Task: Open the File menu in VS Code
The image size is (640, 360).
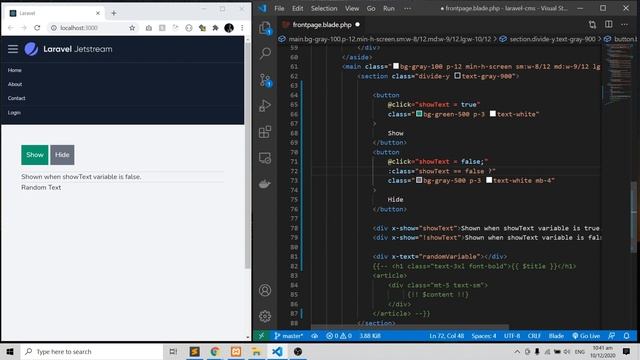Action: [x=279, y=8]
